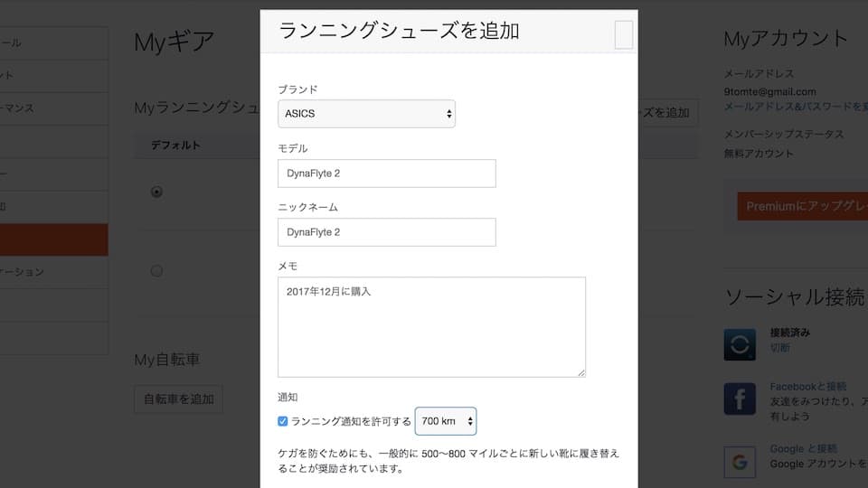
Task: Click the My自転車 heading
Action: click(x=166, y=360)
